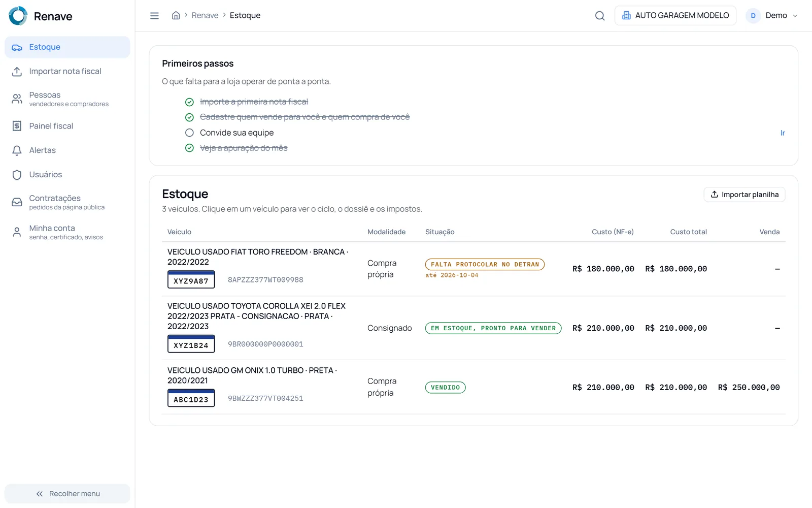Viewport: 812px width, 508px height.
Task: Click the upload icon for Importar nota fiscal
Action: click(17, 72)
